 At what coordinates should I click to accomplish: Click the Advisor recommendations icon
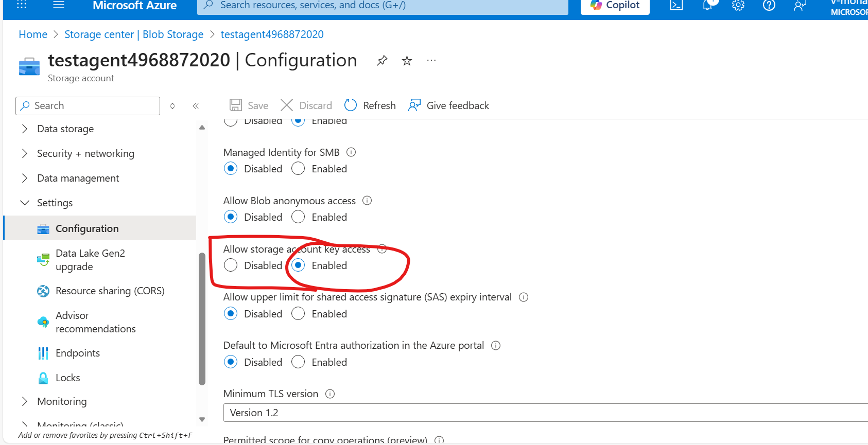point(43,322)
